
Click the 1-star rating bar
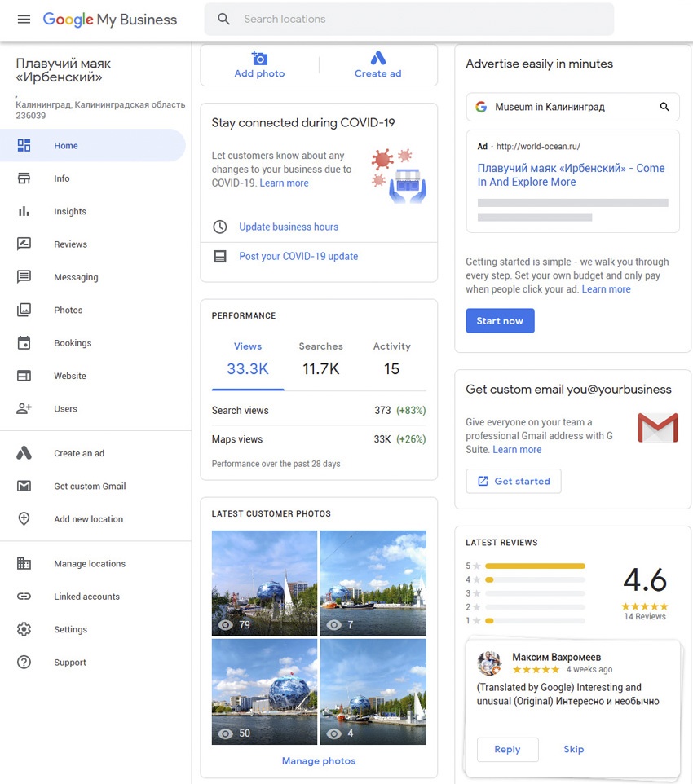[x=535, y=620]
